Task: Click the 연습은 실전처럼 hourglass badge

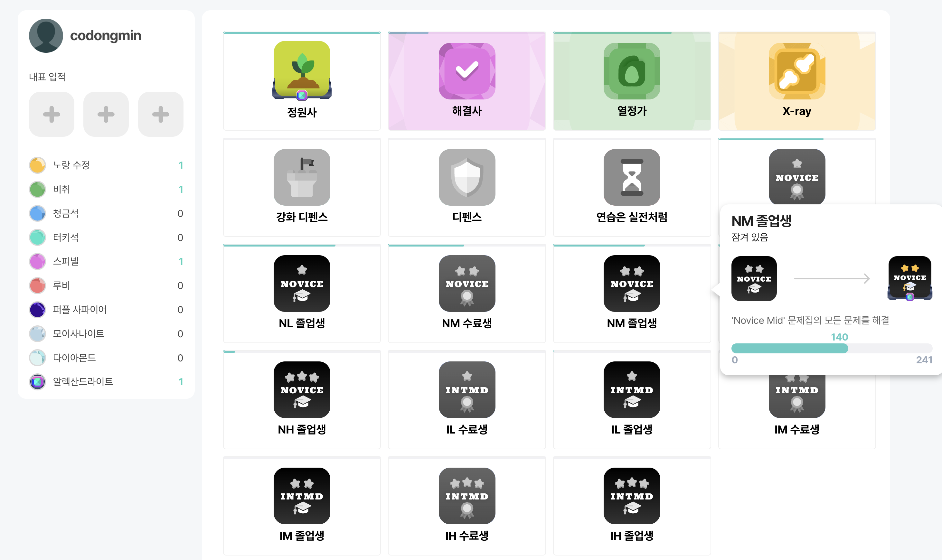Action: 632,187
